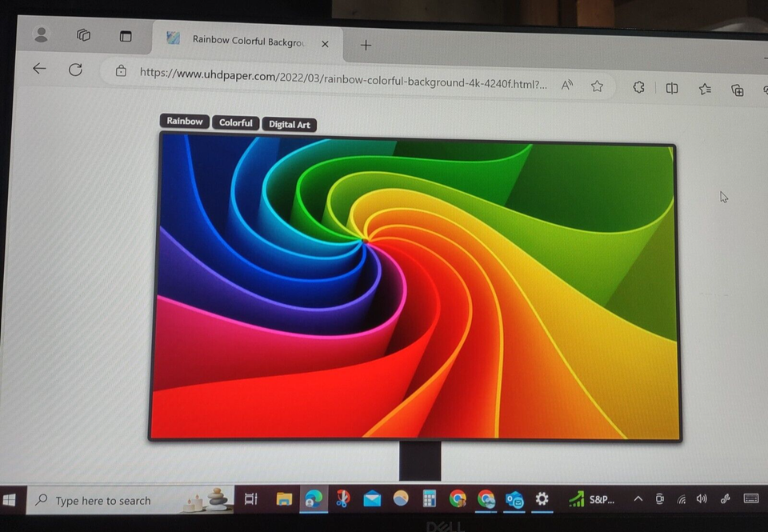Toggle the Task View button on taskbar

point(250,499)
